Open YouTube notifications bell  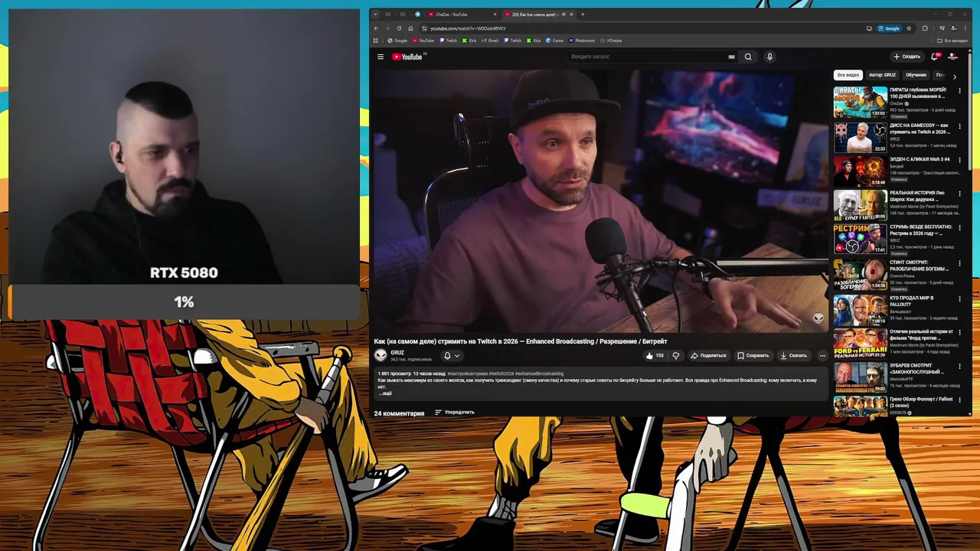934,57
